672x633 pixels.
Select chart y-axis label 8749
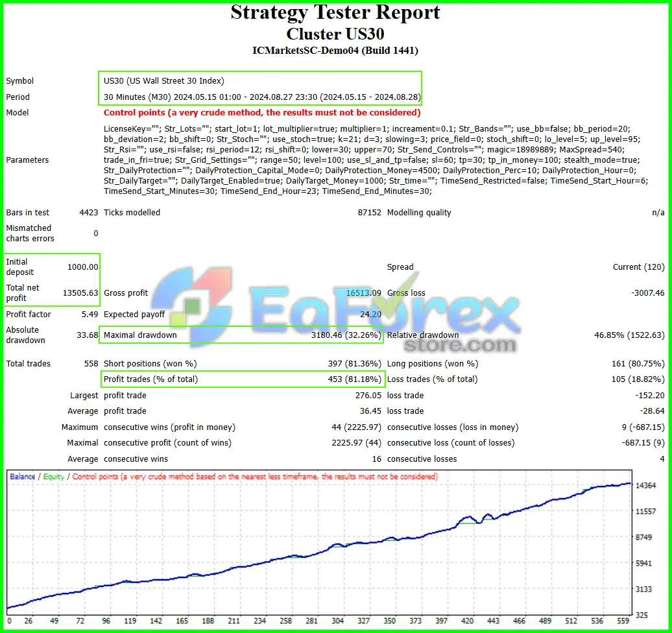click(x=643, y=537)
